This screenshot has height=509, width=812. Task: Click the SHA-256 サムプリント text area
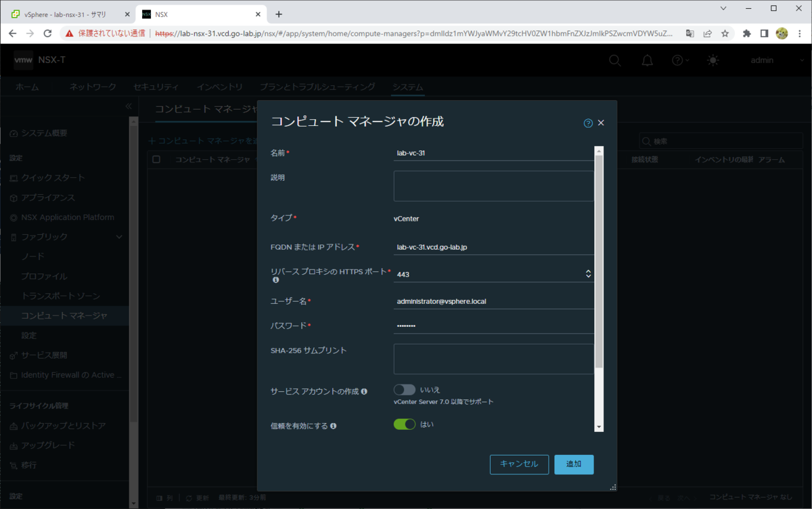pos(493,359)
